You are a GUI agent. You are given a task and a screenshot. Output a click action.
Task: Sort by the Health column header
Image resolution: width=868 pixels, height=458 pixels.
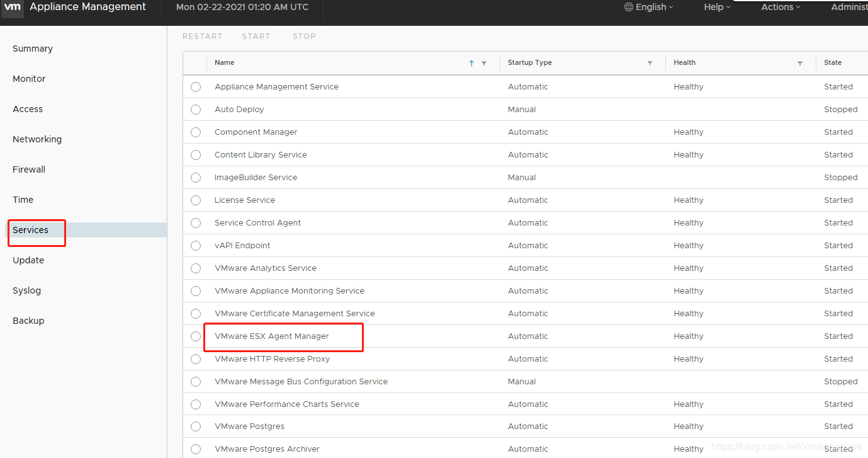(x=684, y=63)
